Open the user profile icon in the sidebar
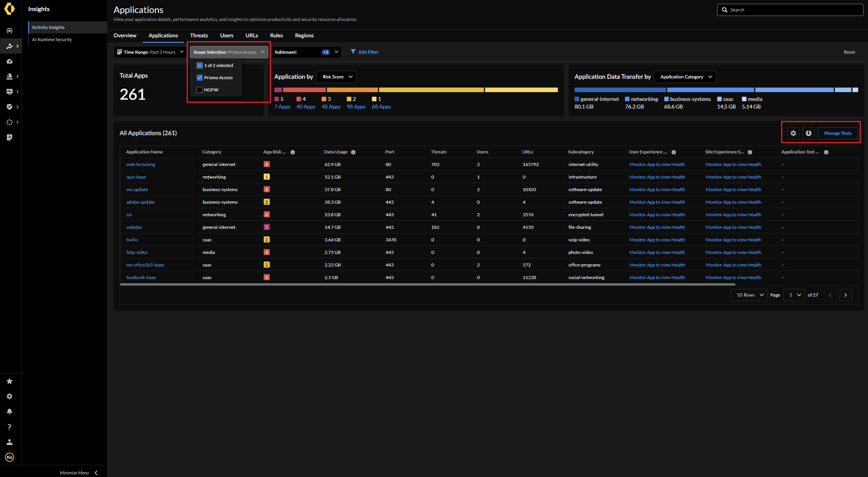 [x=10, y=442]
